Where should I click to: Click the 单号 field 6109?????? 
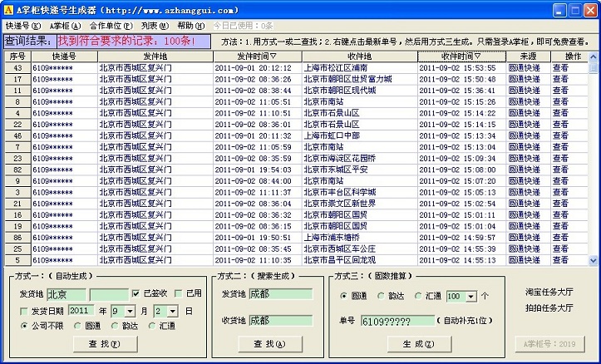click(397, 321)
